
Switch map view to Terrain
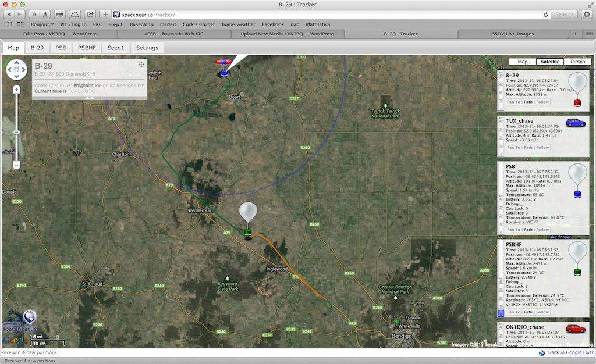(577, 62)
